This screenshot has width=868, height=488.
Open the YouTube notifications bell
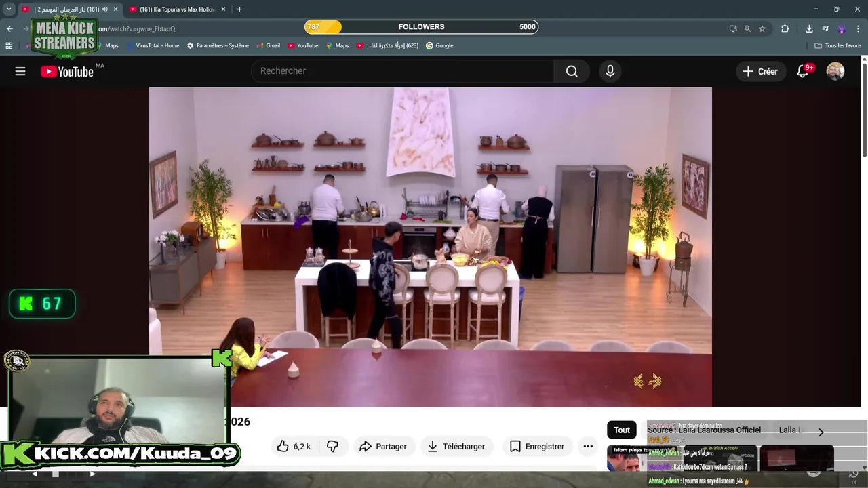[x=803, y=71]
